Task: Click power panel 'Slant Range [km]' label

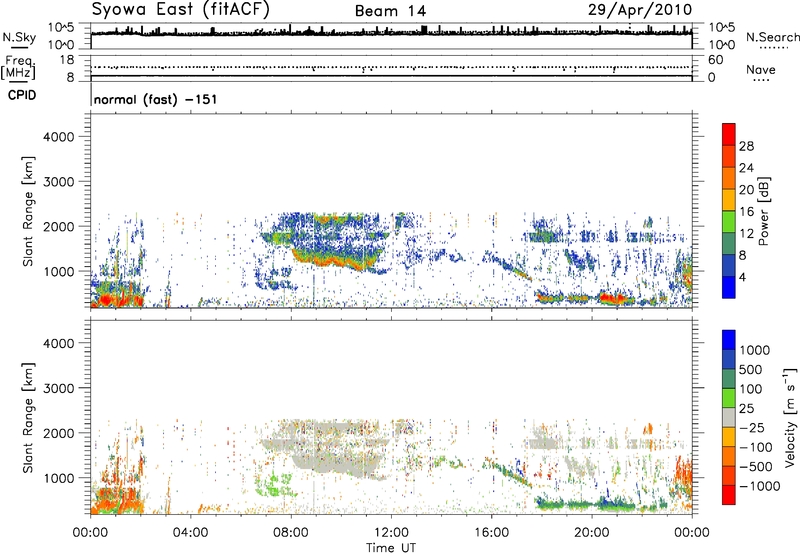Action: (x=28, y=211)
